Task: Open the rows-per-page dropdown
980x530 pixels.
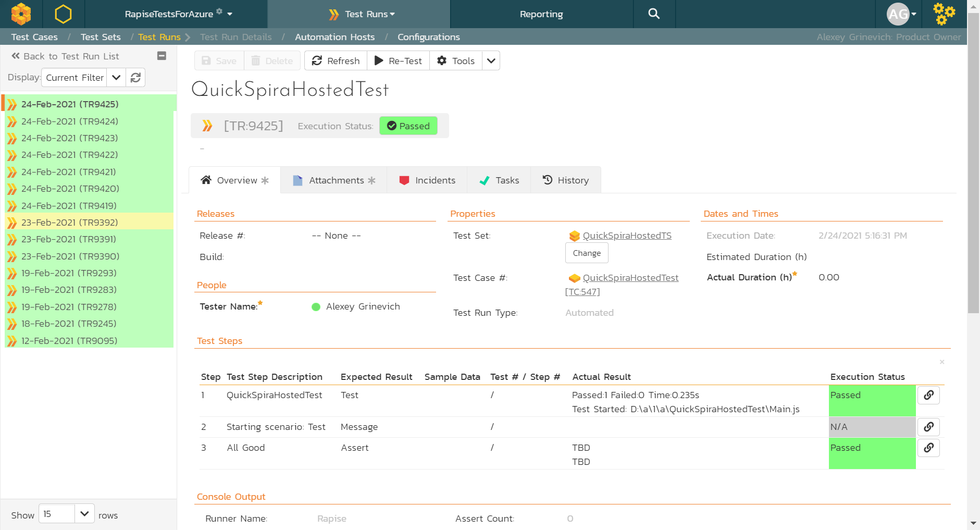Action: pyautogui.click(x=84, y=514)
